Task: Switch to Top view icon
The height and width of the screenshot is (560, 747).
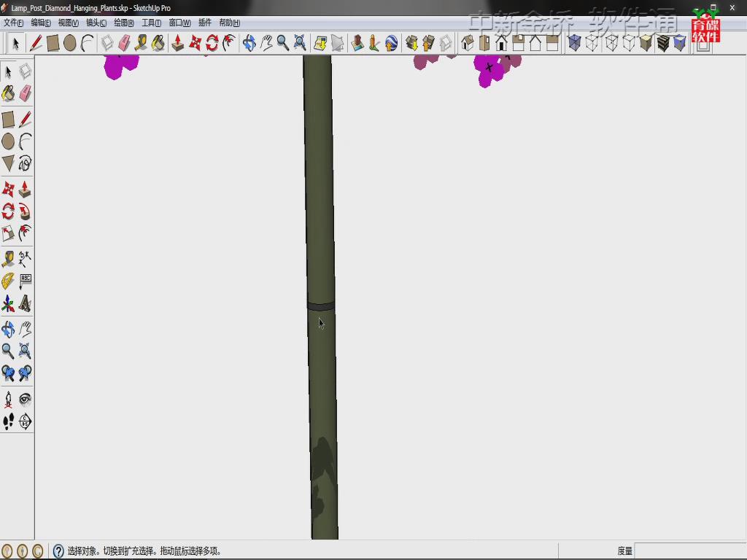Action: point(484,43)
